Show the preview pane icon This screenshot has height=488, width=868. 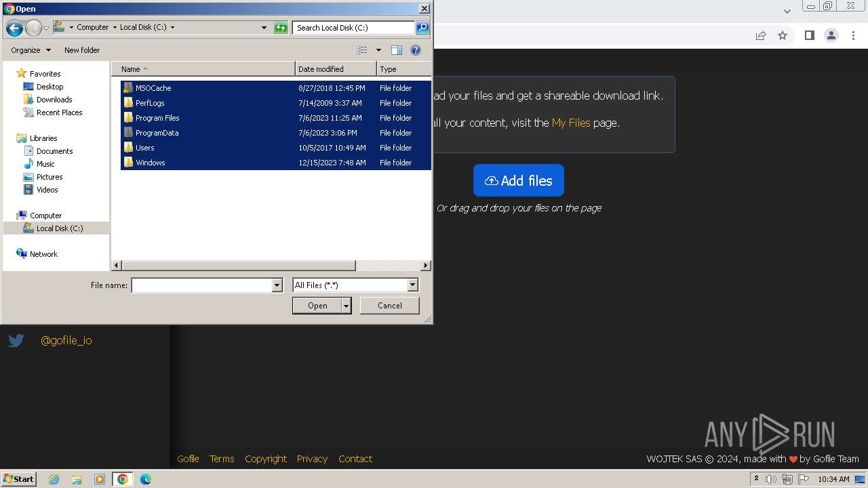(x=397, y=50)
